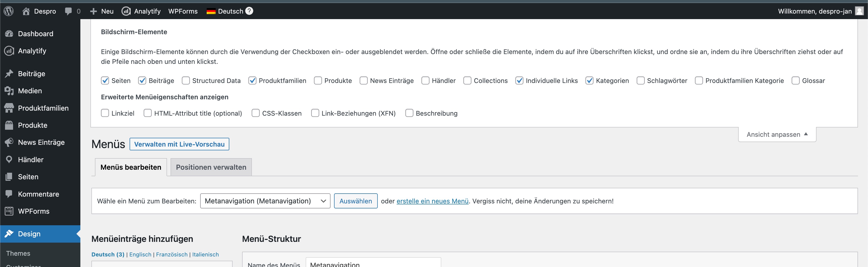Screen dimensions: 868x267
Task: Enable the Linkziel checkbox
Action: (x=105, y=113)
